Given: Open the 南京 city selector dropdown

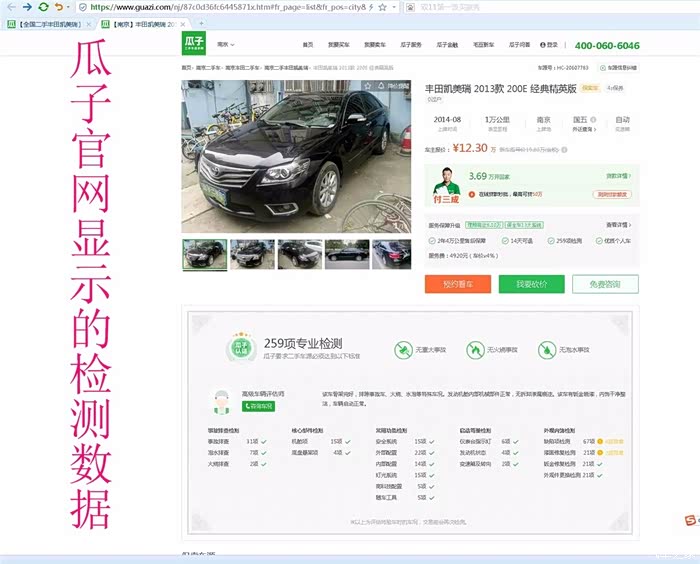Looking at the screenshot, I should (226, 45).
